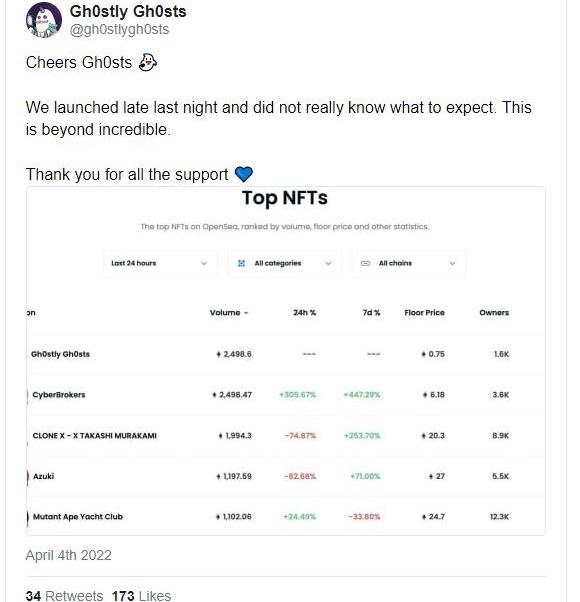Sort by the Owners column header
Image resolution: width=580 pixels, height=602 pixels.
tap(494, 313)
